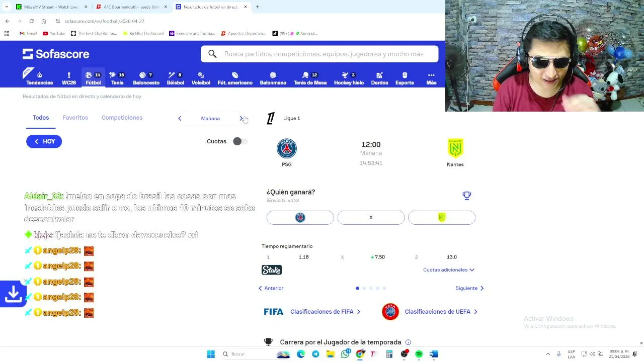Open the Tendencias sports section
Viewport: 644px width, 362px height.
[39, 78]
